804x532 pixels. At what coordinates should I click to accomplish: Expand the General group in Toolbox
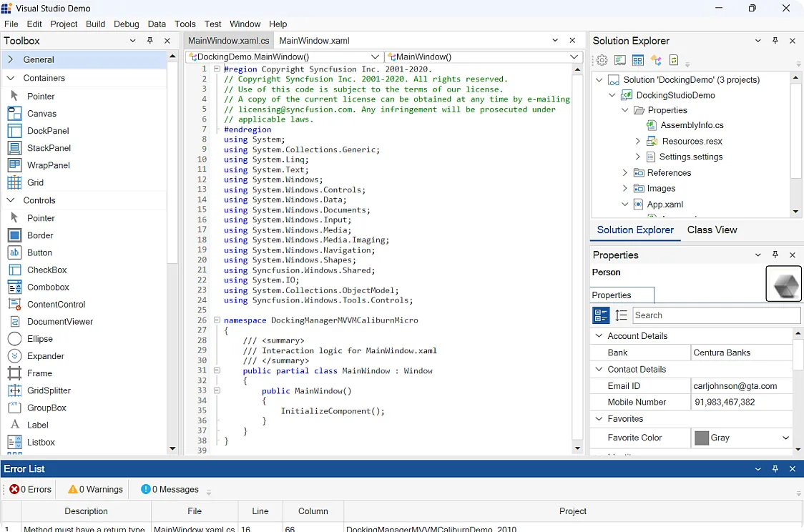pos(10,59)
